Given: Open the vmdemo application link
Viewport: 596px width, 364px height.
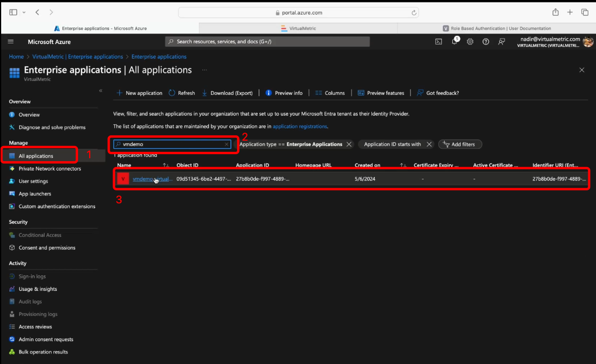Looking at the screenshot, I should (x=153, y=179).
